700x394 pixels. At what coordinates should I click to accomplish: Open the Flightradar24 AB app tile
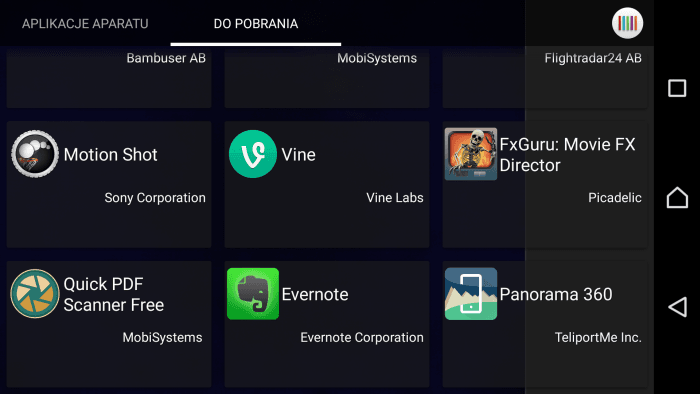click(545, 77)
